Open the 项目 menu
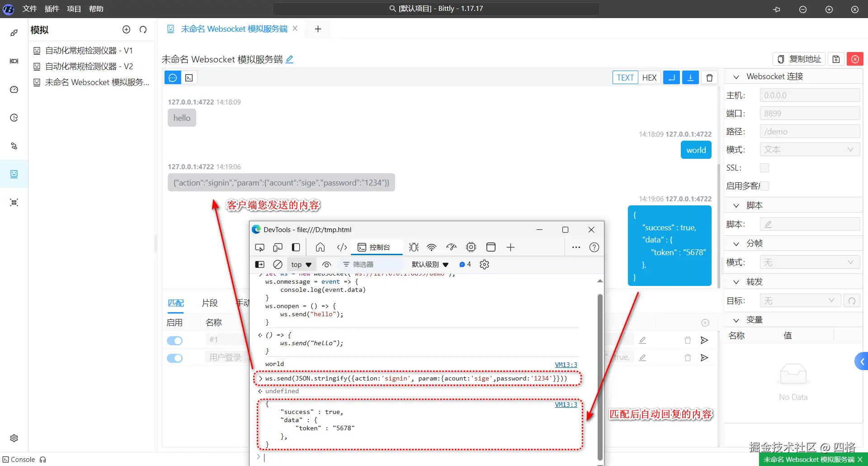The width and height of the screenshot is (868, 466). 74,9
